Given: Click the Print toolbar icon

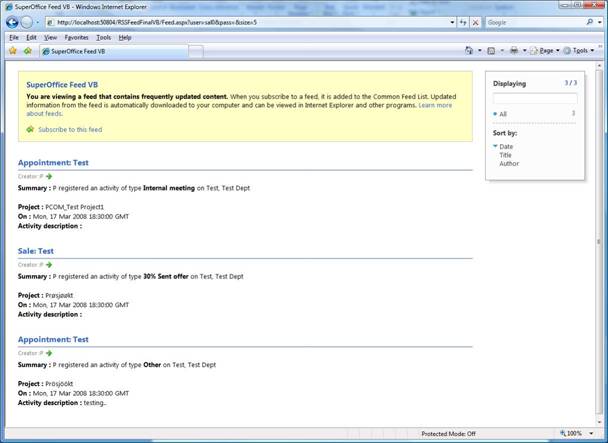Looking at the screenshot, I should pyautogui.click(x=513, y=50).
